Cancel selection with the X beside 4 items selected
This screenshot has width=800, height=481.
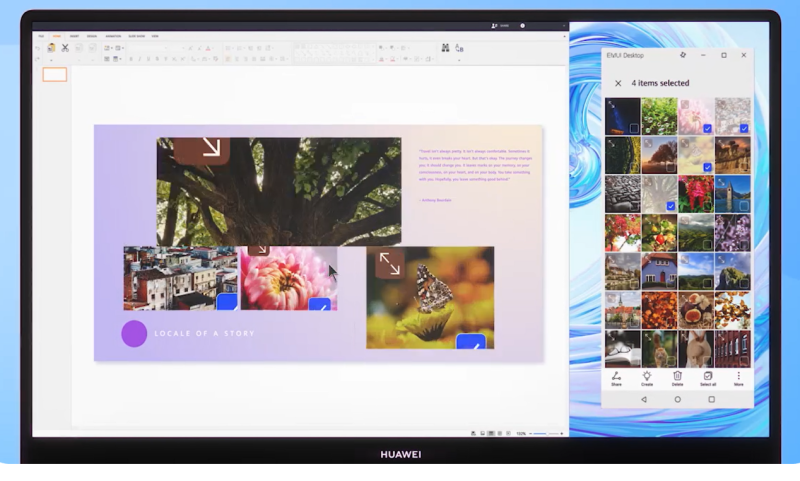pyautogui.click(x=618, y=83)
